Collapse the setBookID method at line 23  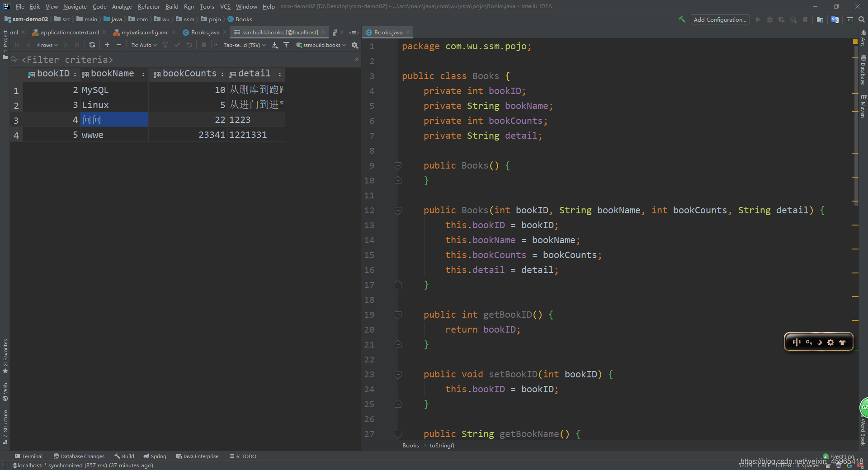(x=398, y=374)
